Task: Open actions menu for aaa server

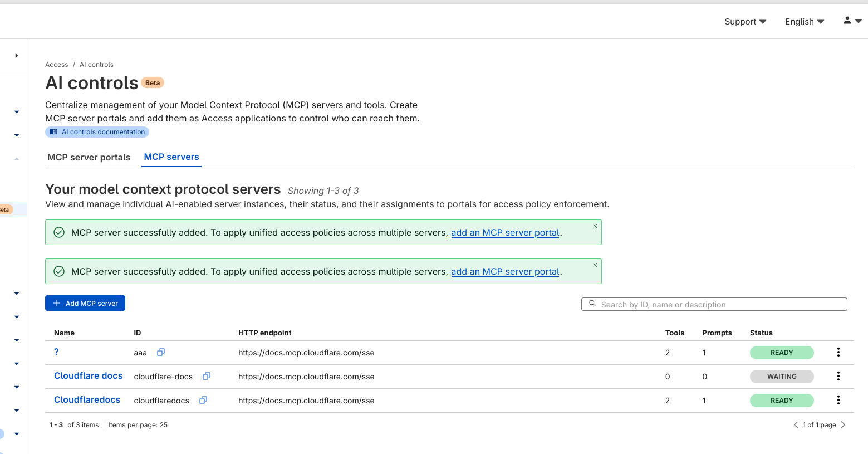Action: pos(838,352)
